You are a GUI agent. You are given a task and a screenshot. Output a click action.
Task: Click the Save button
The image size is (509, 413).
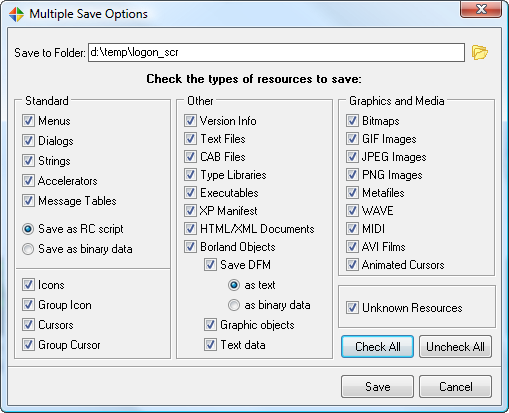(377, 387)
